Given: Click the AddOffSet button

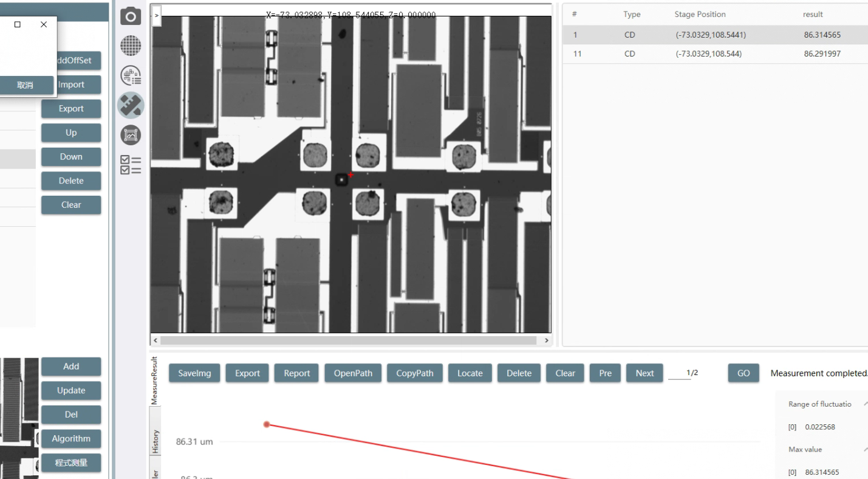Looking at the screenshot, I should click(71, 61).
